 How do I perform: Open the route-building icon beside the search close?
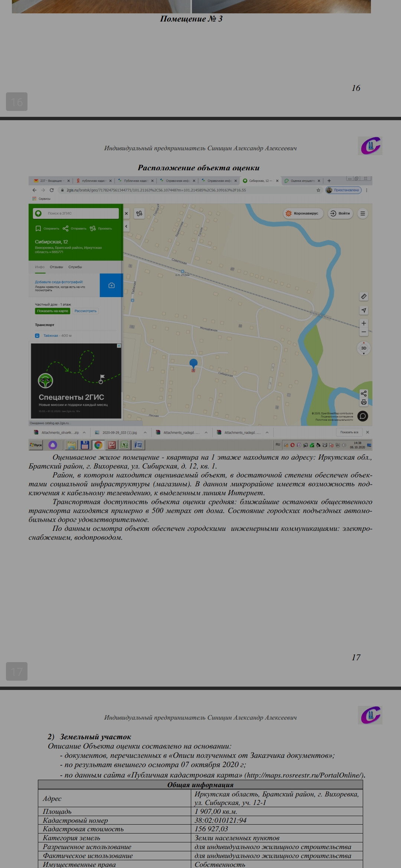[139, 213]
